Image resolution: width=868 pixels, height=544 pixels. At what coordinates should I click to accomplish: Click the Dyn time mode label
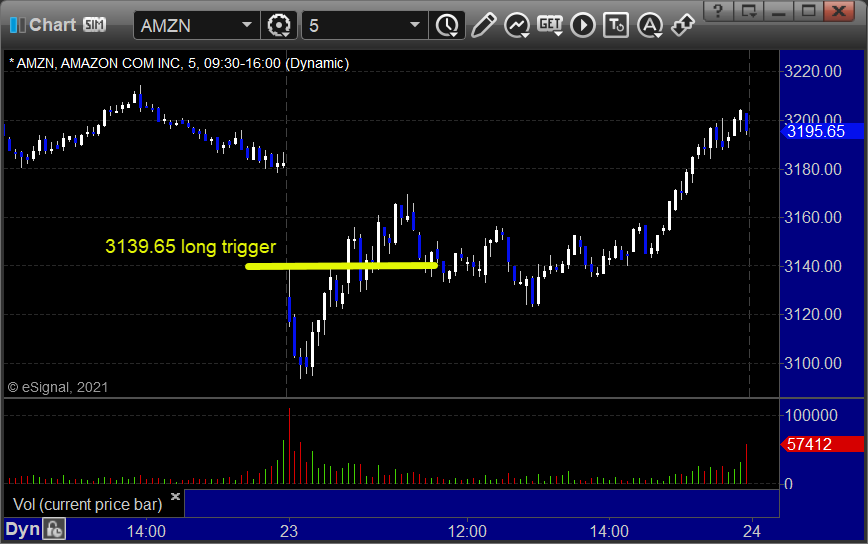[23, 529]
